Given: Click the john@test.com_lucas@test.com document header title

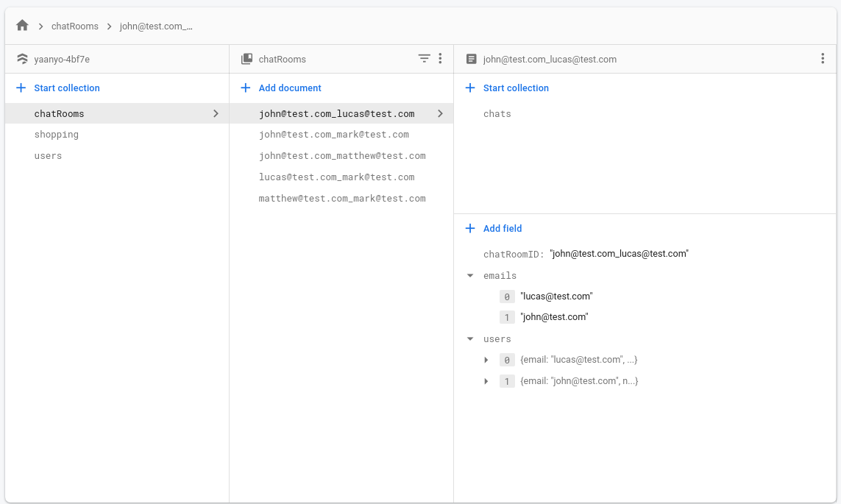Looking at the screenshot, I should tap(550, 59).
